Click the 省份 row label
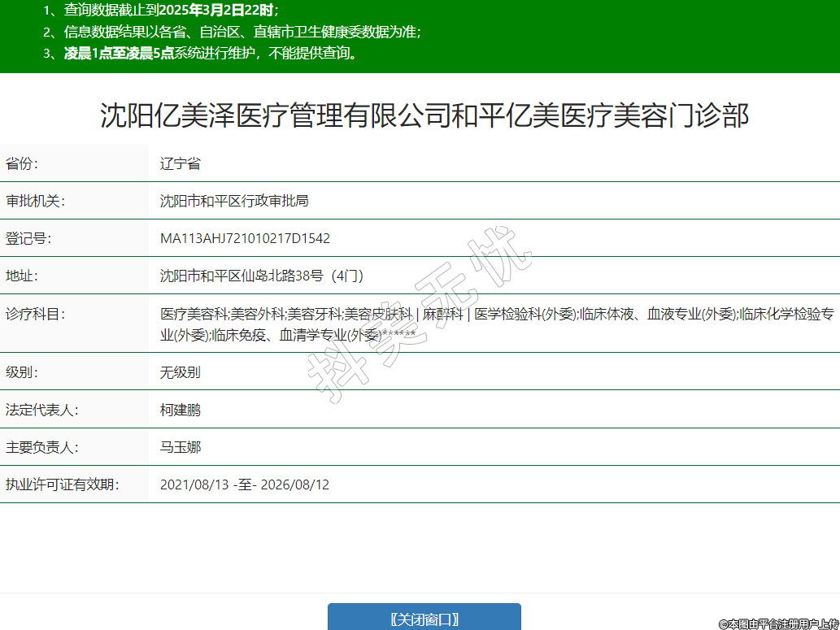The image size is (840, 630). (x=22, y=163)
